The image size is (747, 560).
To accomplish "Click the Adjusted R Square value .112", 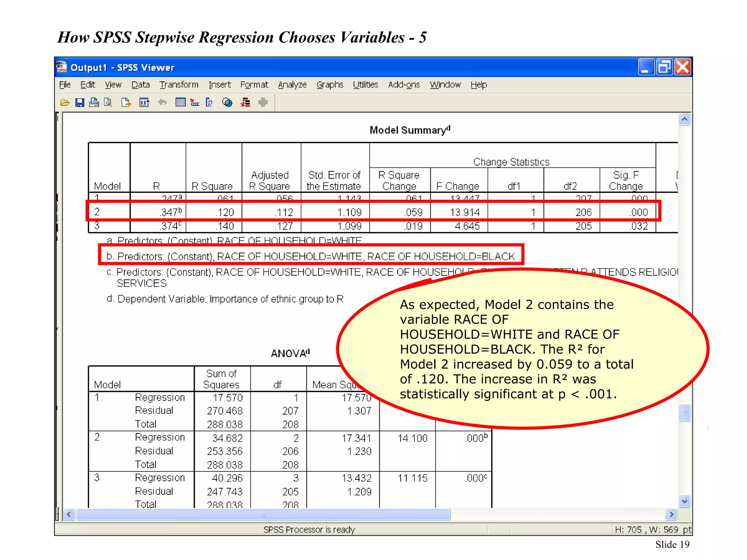I will [x=283, y=212].
